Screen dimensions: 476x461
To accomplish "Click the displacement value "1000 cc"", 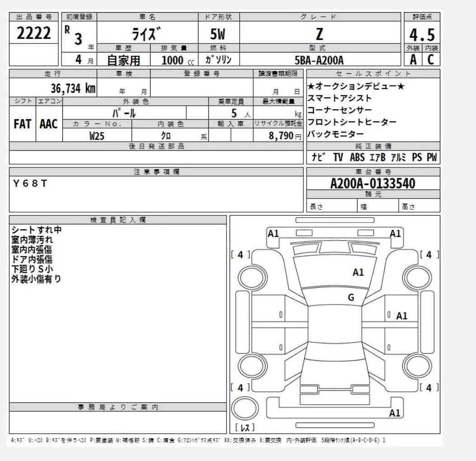I will click(178, 60).
